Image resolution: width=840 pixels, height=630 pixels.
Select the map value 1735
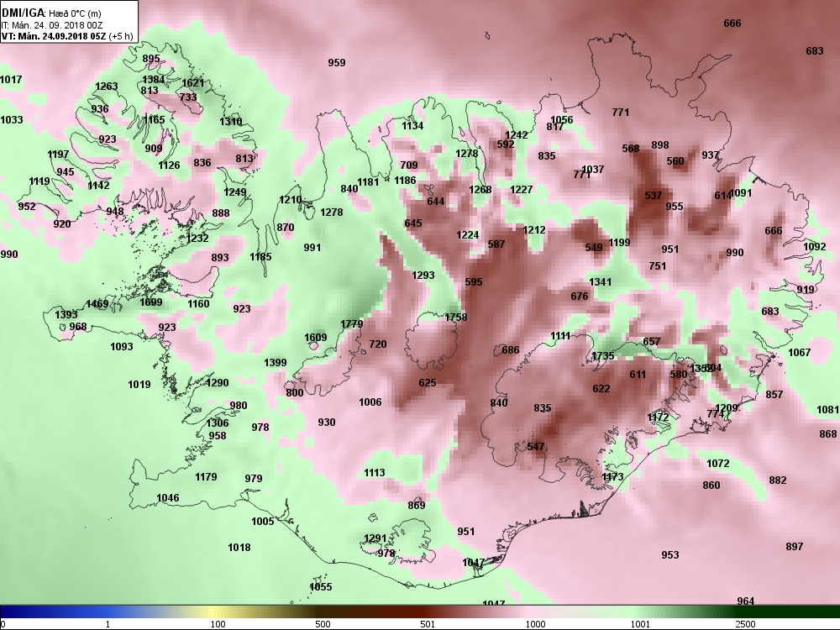[x=603, y=356]
